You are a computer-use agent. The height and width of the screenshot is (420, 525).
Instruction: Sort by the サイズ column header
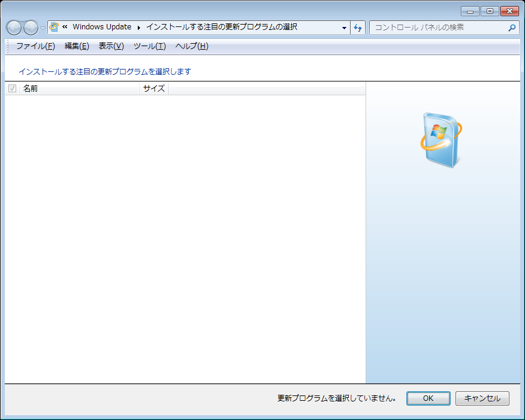(x=154, y=89)
